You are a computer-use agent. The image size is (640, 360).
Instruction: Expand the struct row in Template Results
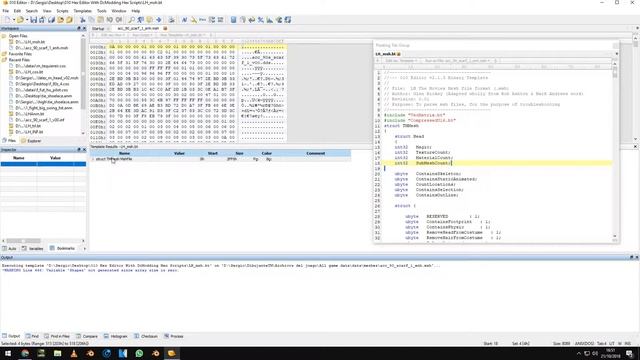click(93, 159)
